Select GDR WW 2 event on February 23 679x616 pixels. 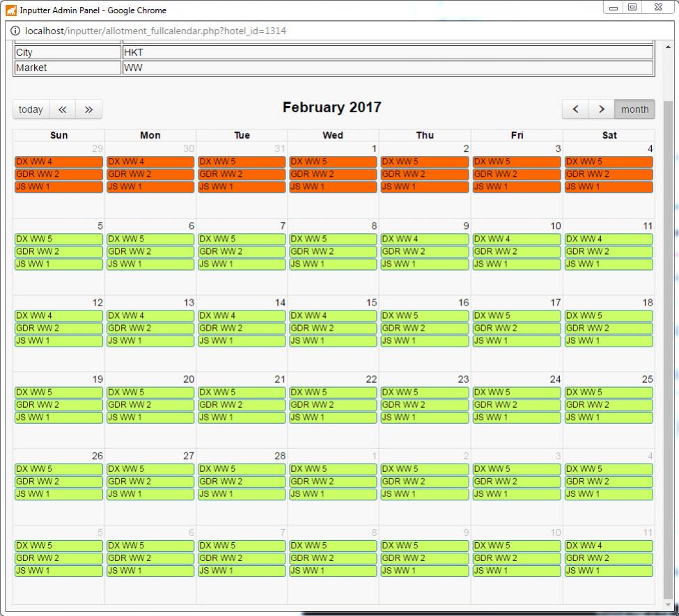[425, 405]
